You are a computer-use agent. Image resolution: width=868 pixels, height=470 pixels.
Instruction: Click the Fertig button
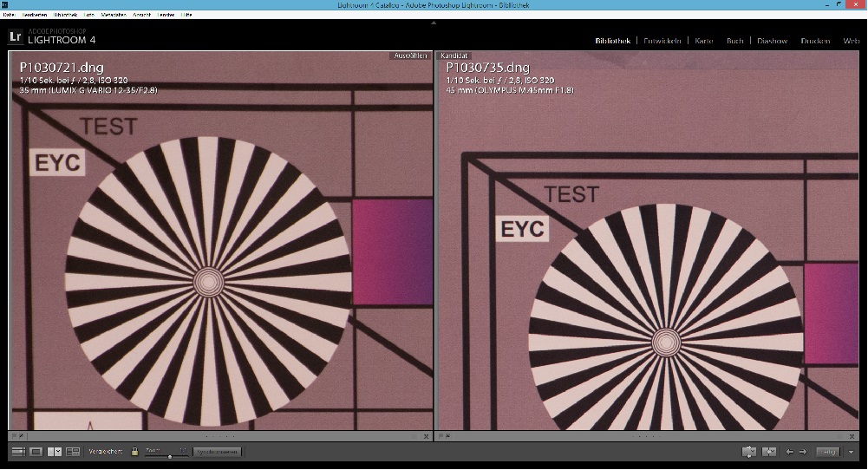point(828,452)
